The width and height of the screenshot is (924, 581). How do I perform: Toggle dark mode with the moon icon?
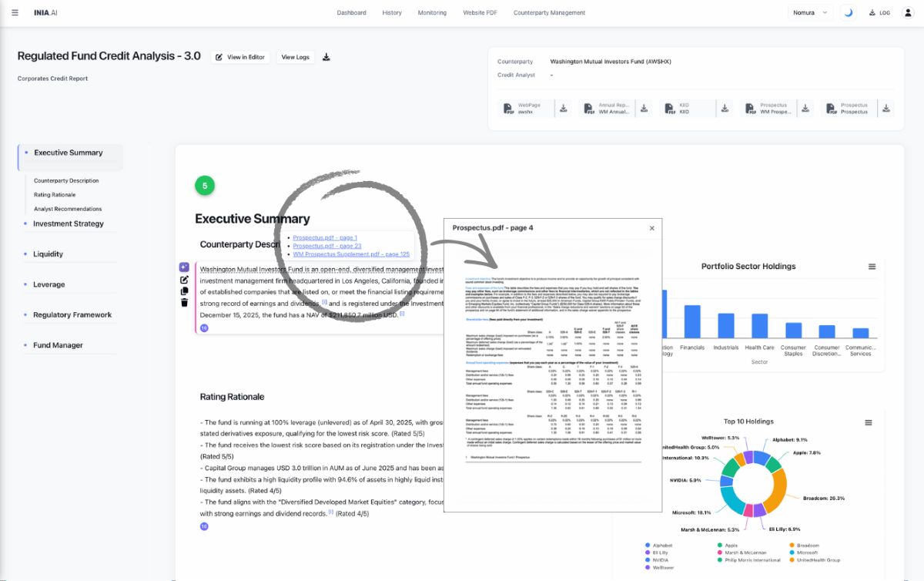click(849, 12)
